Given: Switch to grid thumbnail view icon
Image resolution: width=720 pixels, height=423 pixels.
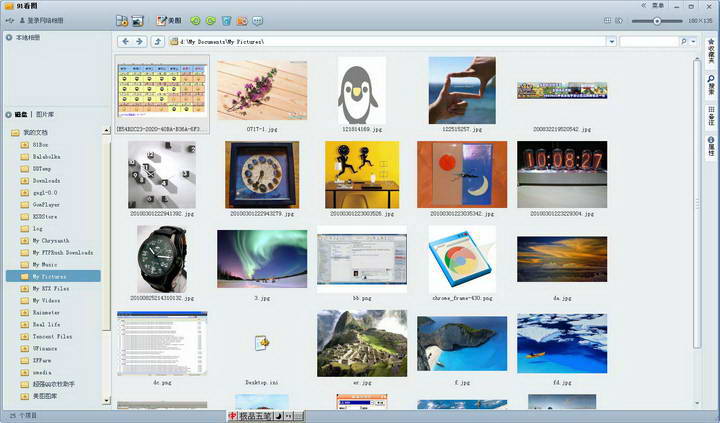Looking at the screenshot, I should point(607,21).
